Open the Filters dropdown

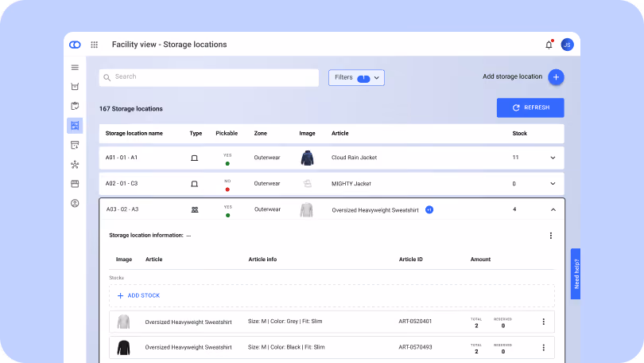click(x=356, y=77)
